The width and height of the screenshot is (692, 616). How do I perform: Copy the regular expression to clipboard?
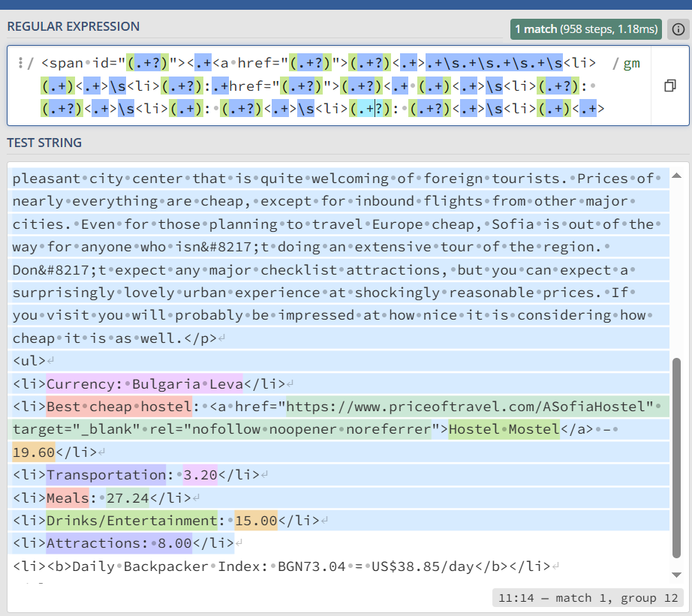click(669, 86)
